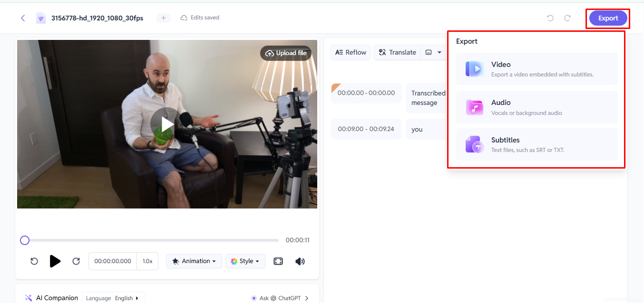Image resolution: width=644 pixels, height=303 pixels.
Task: Open the Style dropdown
Action: pos(245,261)
